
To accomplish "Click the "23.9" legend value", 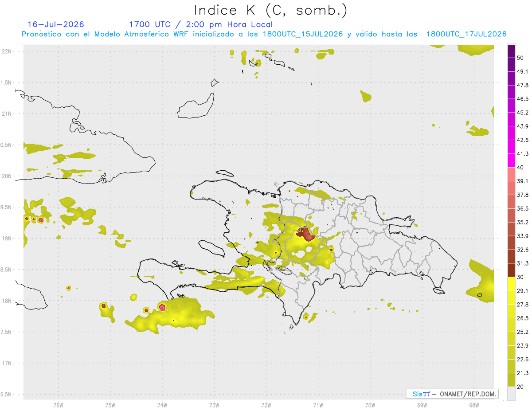I will 523,346.
